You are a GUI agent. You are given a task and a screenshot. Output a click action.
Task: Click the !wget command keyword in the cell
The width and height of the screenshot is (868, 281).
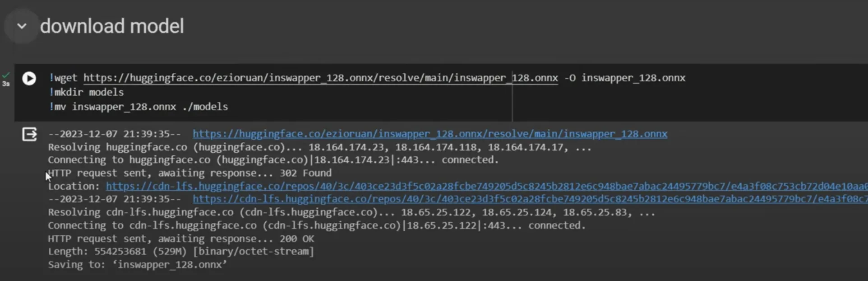click(63, 78)
